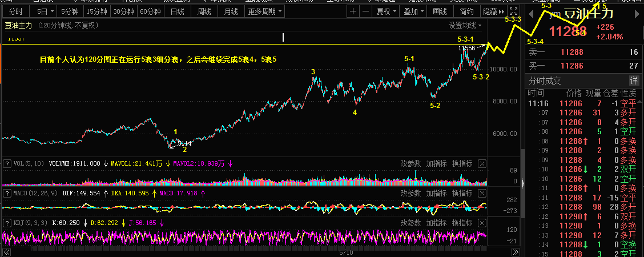Open detailed trades with 详 button

[x=634, y=81]
